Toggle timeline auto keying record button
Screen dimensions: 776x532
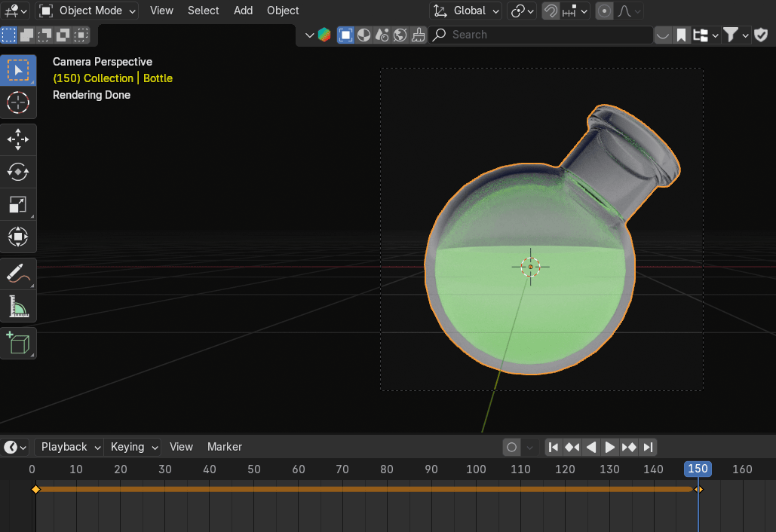pyautogui.click(x=512, y=447)
